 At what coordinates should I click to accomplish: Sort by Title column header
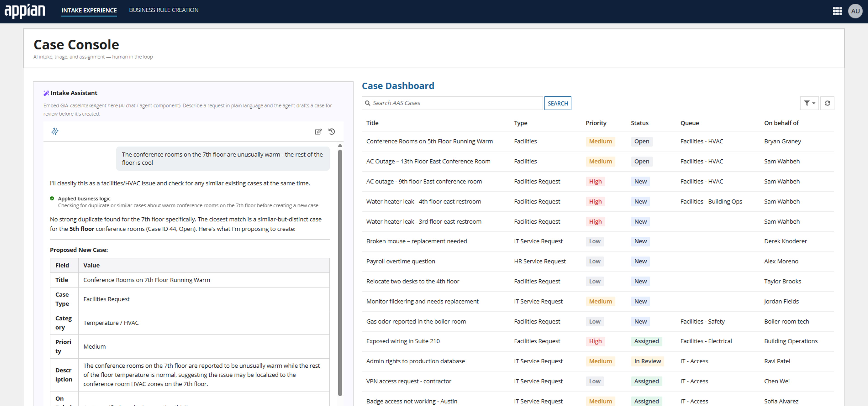point(372,123)
